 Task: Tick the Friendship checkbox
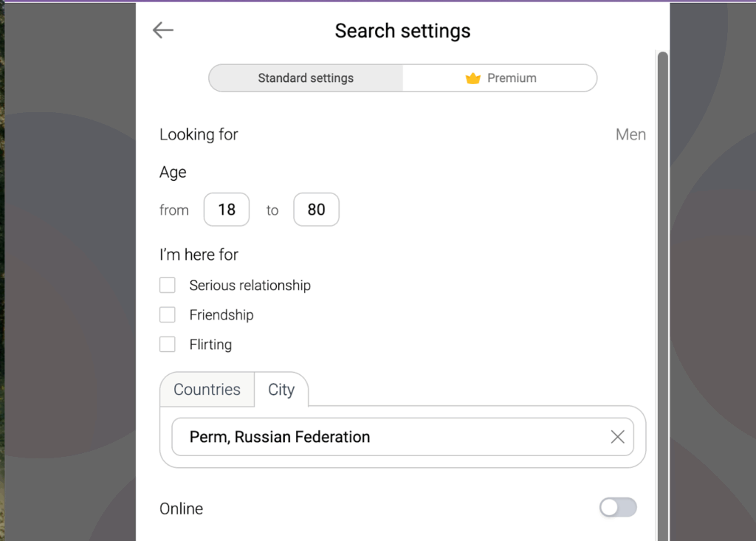pyautogui.click(x=168, y=315)
